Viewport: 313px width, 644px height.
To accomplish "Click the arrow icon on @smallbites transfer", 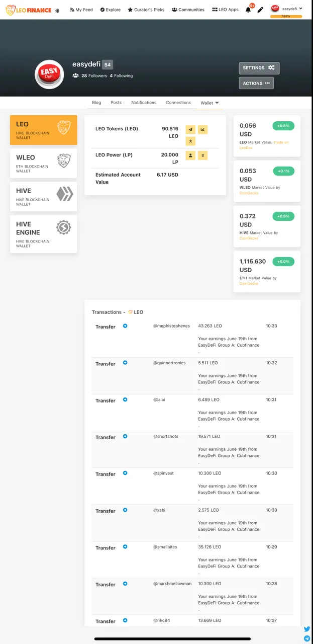I will pos(125,547).
